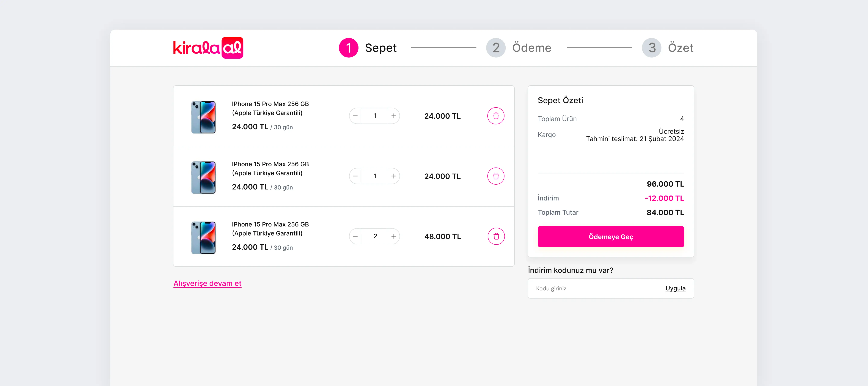The image size is (868, 386).
Task: Increase quantity of the second cart item
Action: coord(394,176)
